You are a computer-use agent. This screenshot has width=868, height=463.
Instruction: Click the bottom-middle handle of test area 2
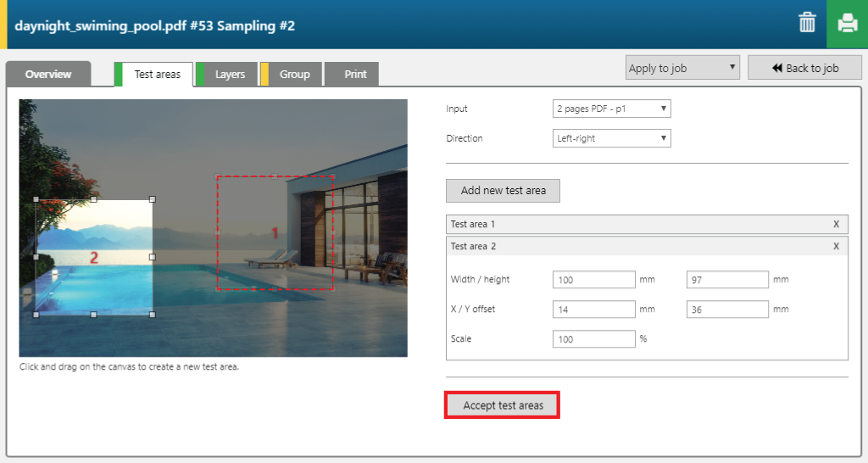point(93,315)
